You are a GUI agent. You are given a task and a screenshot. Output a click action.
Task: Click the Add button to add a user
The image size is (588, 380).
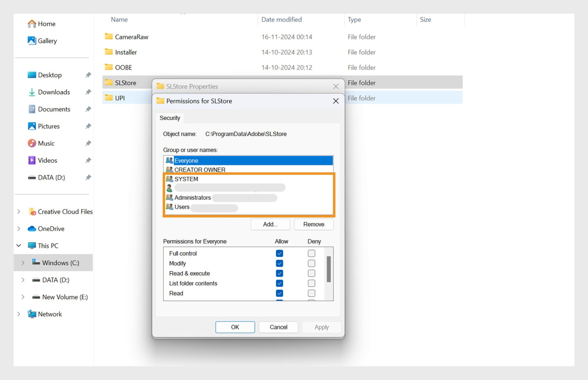[270, 224]
